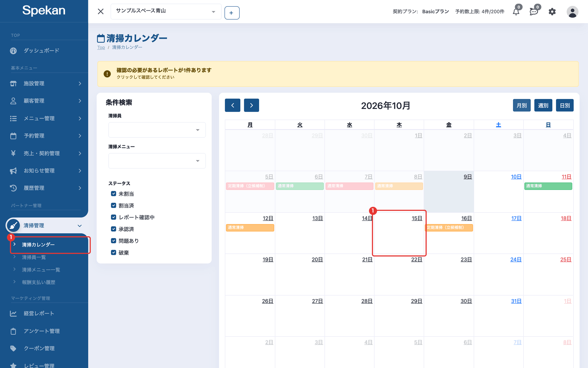This screenshot has width=588, height=368.
Task: Click the クーポン管理 tag icon
Action: pyautogui.click(x=13, y=348)
